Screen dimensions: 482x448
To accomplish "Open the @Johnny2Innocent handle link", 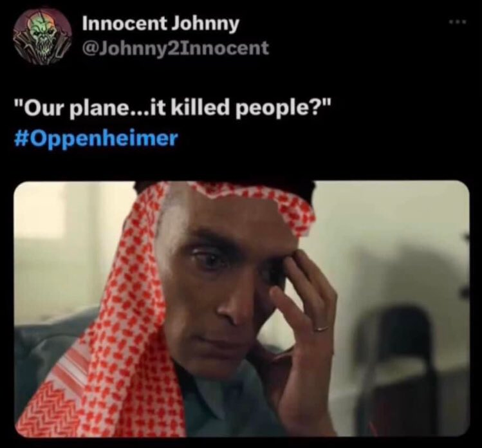I will point(175,48).
